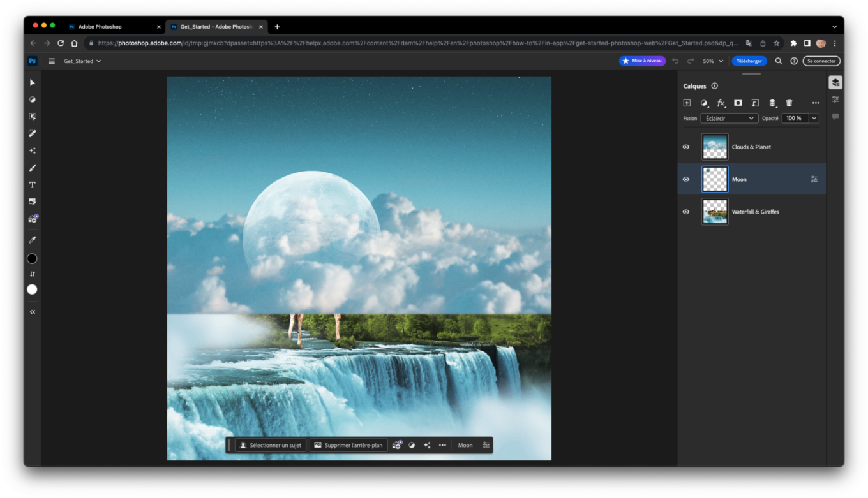Screen dimensions: 868x498
Task: Click adjustment circle icon in contextual bar
Action: click(x=412, y=445)
